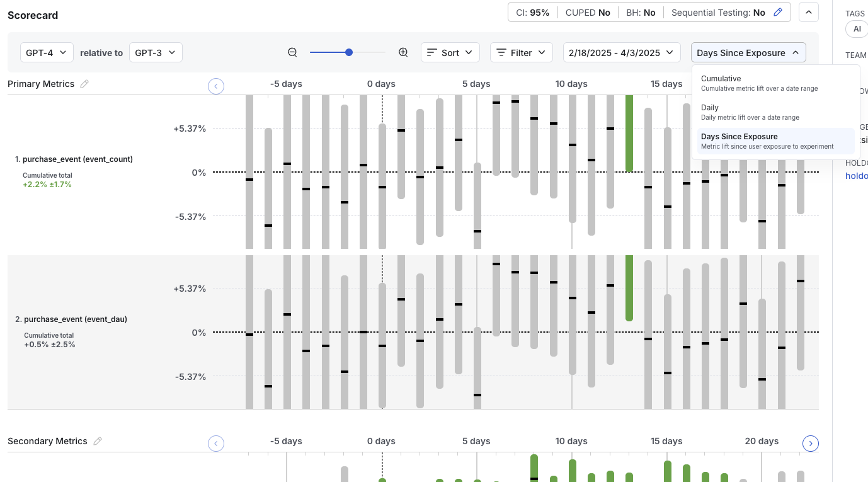Click the left navigation arrow beside Primary Metrics
Viewport: 868px width, 482px height.
coord(216,86)
